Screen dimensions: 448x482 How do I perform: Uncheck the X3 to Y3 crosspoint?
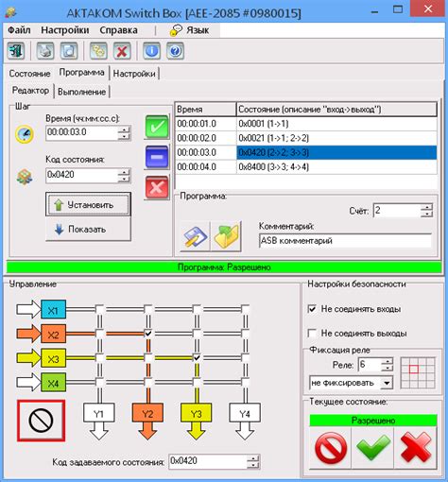[x=197, y=358]
